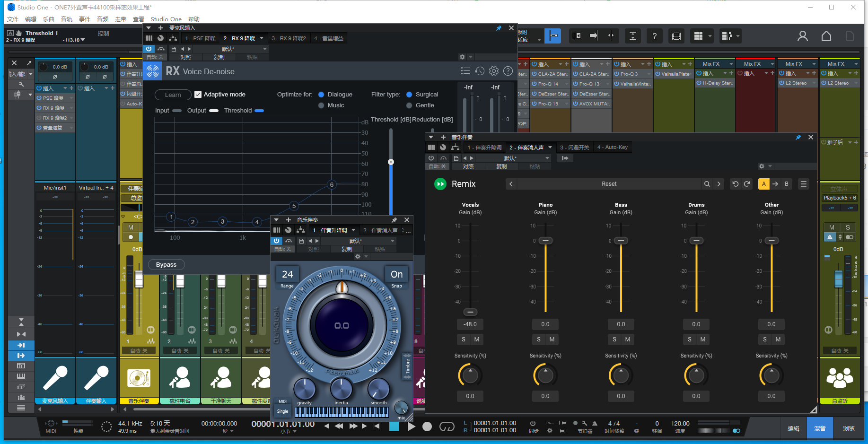Click the Remix undo arrow
868x444 pixels.
click(735, 184)
